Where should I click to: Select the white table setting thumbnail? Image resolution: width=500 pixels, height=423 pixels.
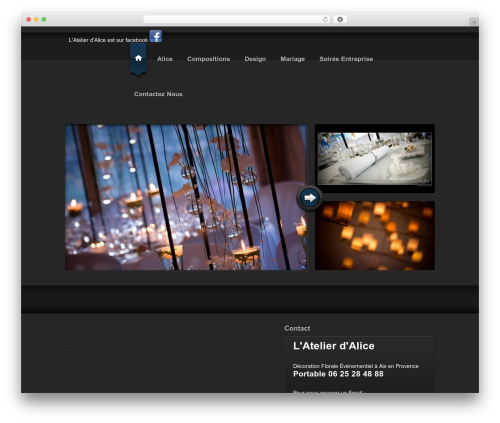point(375,159)
